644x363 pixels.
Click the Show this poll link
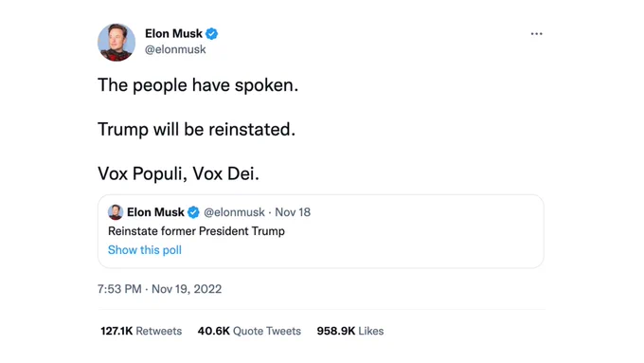pos(145,250)
